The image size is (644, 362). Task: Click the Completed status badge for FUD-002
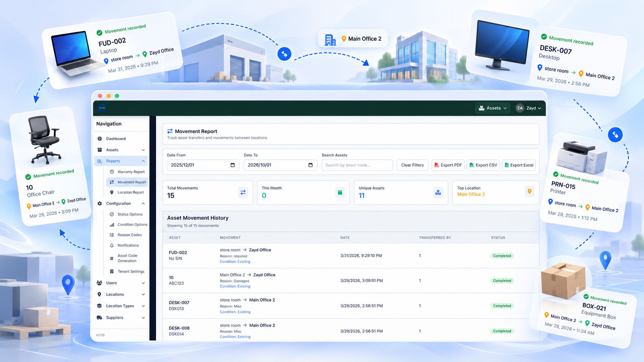[x=502, y=256]
